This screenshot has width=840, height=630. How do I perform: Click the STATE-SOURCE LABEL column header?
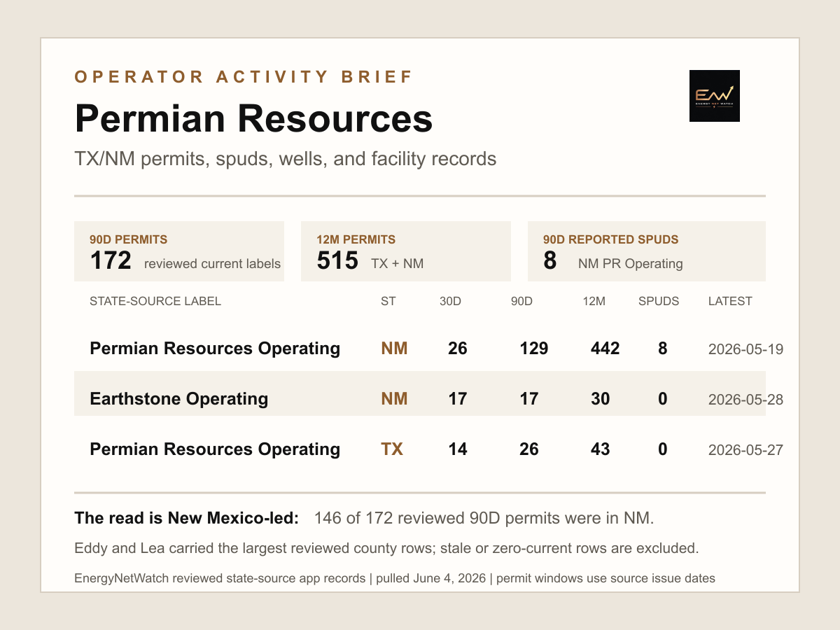click(155, 302)
